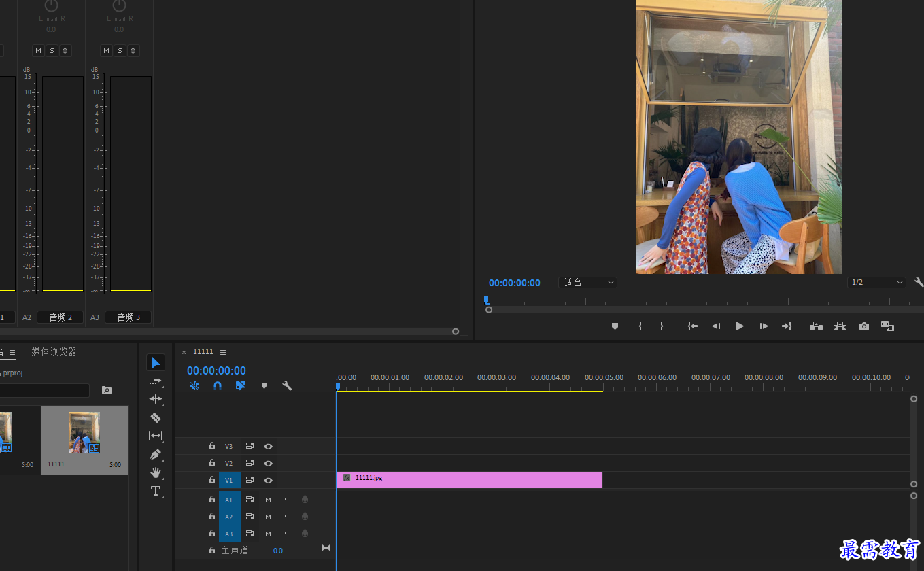Close the 11111 sequence tab
The width and height of the screenshot is (924, 571).
click(184, 352)
